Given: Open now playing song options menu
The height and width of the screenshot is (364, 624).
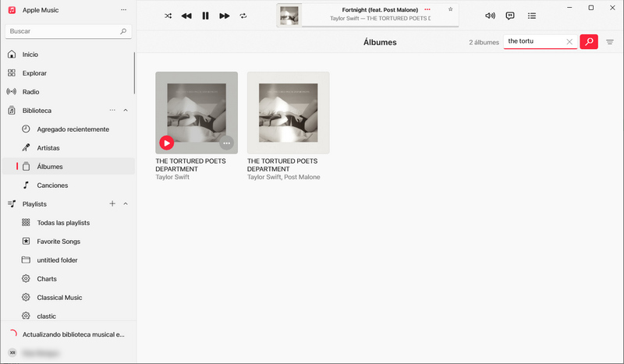Looking at the screenshot, I should tap(427, 9).
